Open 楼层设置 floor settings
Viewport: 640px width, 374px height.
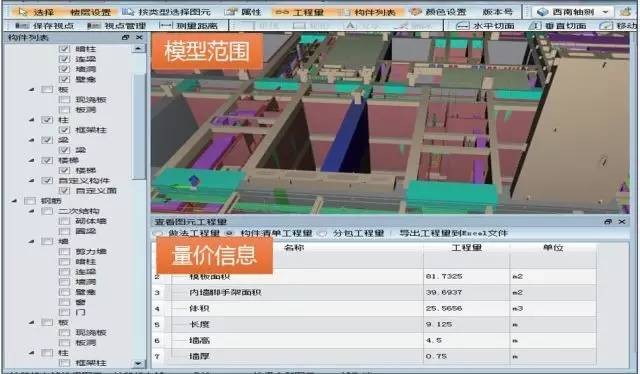[90, 12]
